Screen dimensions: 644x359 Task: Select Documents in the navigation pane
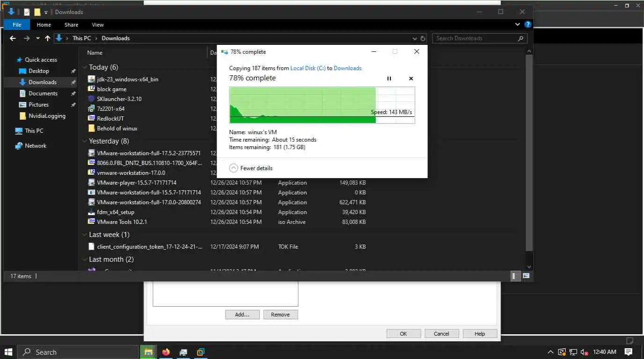[43, 93]
